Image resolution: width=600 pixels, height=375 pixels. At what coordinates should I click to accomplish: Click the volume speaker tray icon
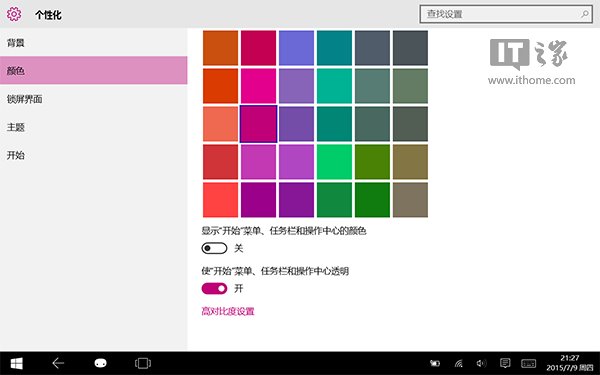click(481, 363)
